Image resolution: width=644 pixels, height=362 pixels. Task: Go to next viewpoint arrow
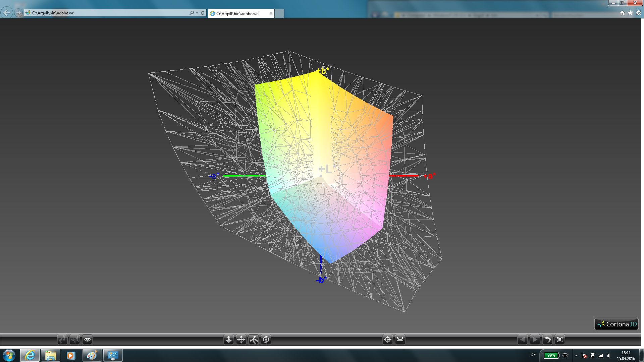(535, 340)
